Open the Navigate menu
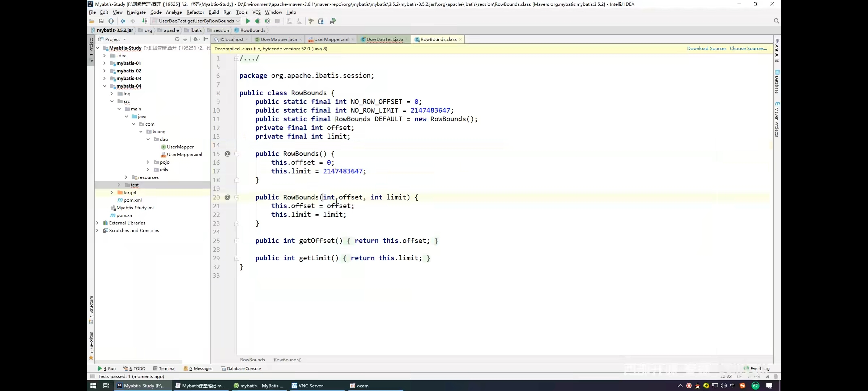The height and width of the screenshot is (391, 868). (136, 12)
